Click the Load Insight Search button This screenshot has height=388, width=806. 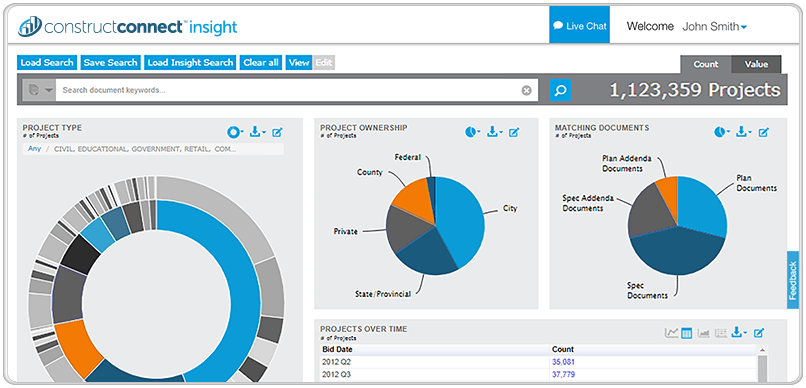[x=190, y=63]
